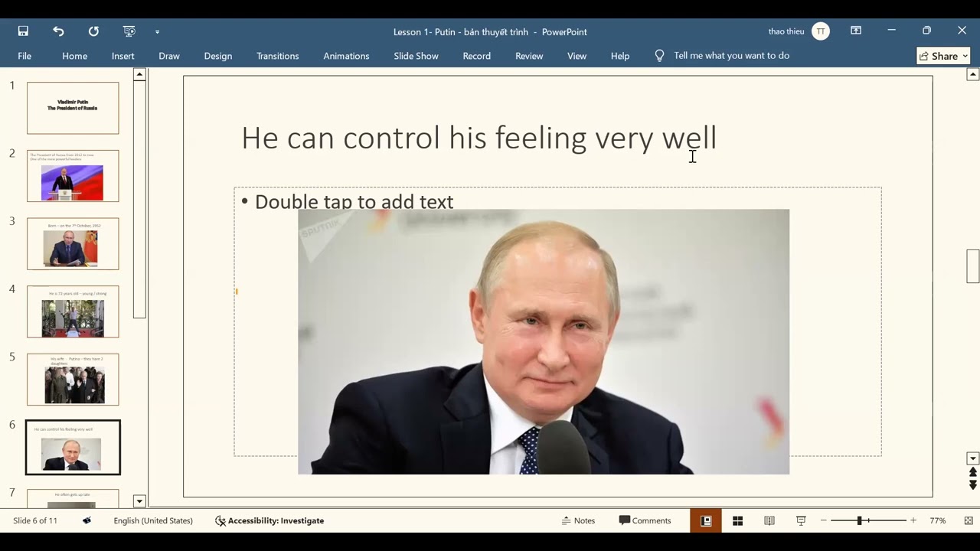Open the Review ribbon tab
Screen dimensions: 980x551
pyautogui.click(x=529, y=56)
